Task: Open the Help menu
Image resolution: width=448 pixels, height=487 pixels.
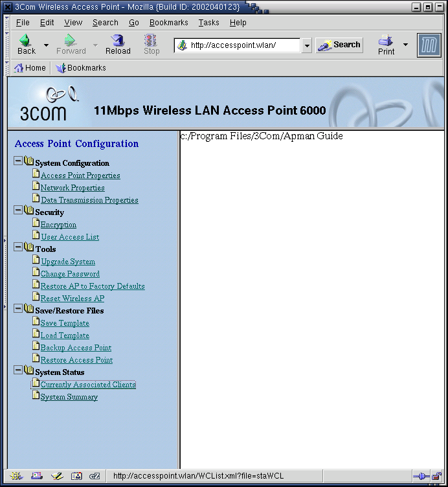Action: [x=238, y=23]
